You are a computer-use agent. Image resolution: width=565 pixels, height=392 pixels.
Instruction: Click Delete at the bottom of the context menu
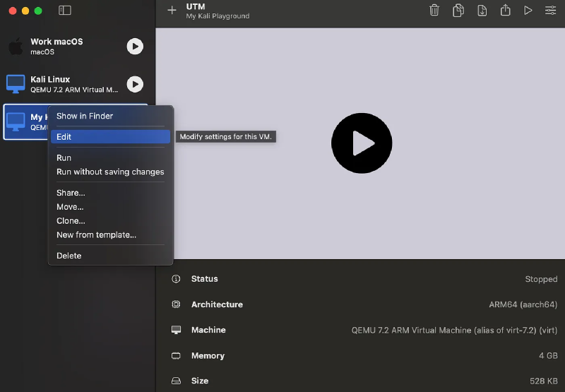pyautogui.click(x=69, y=256)
